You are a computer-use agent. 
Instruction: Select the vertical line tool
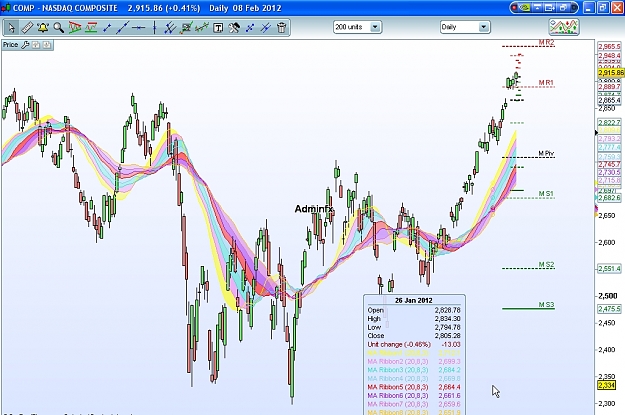(154, 28)
